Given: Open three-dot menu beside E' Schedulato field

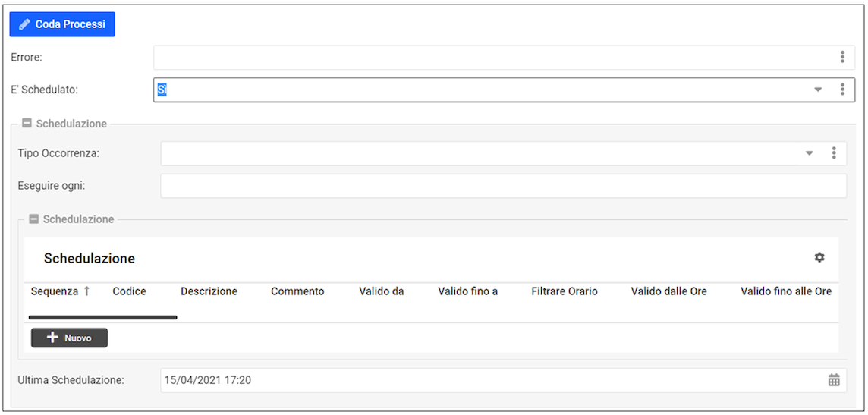Looking at the screenshot, I should (842, 90).
